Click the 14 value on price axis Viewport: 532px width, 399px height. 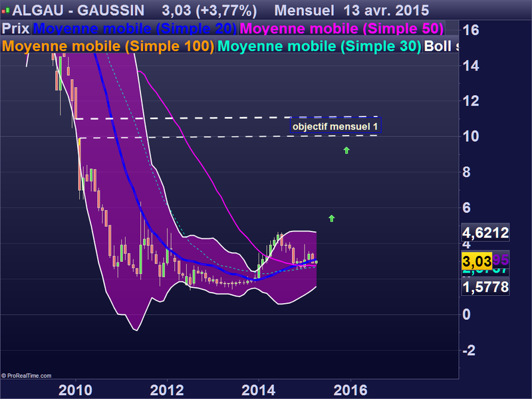coord(471,65)
